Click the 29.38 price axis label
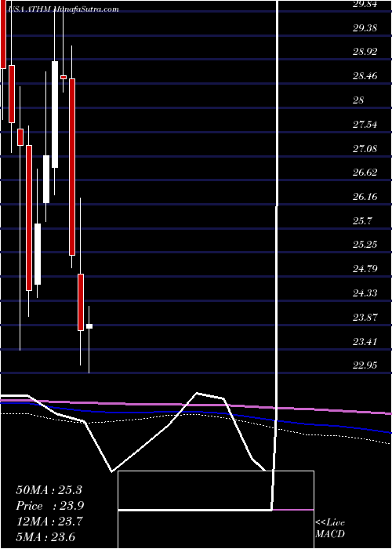 click(x=365, y=27)
